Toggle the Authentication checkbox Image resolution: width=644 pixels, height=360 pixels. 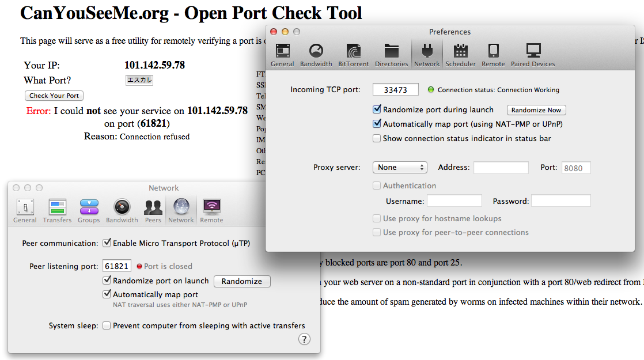pyautogui.click(x=377, y=185)
